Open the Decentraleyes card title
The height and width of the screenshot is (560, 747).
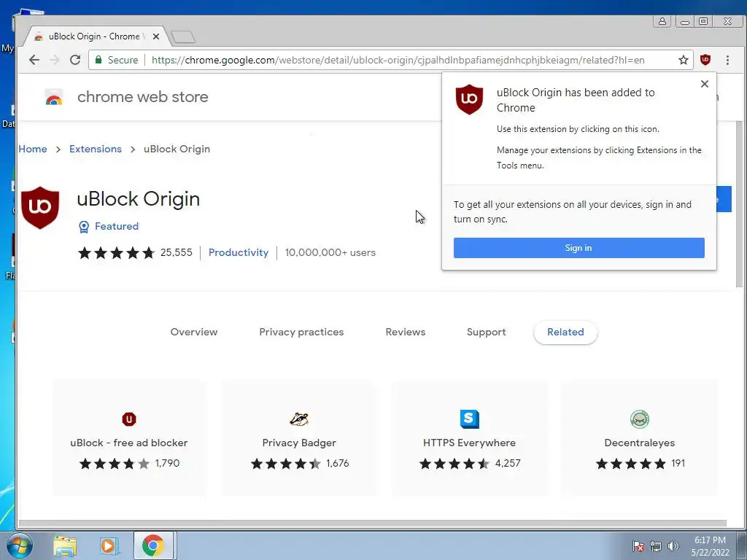coord(639,443)
